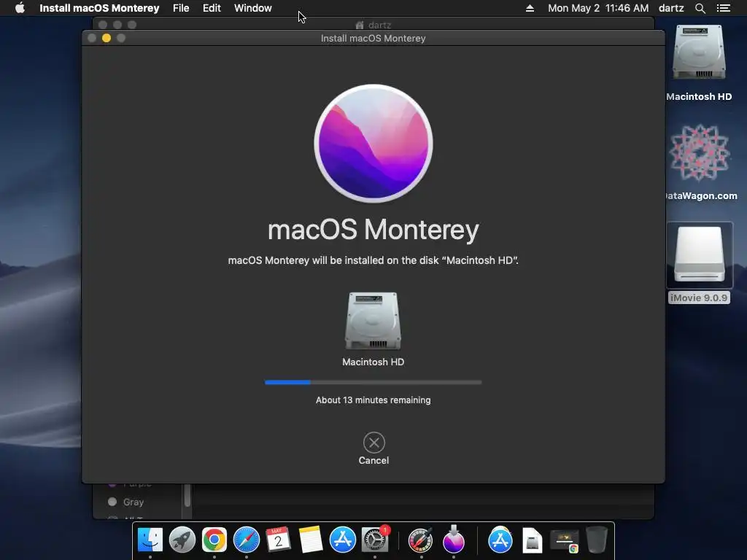Minimize the Install macOS Monterey window
Image resolution: width=747 pixels, height=560 pixels.
(107, 38)
